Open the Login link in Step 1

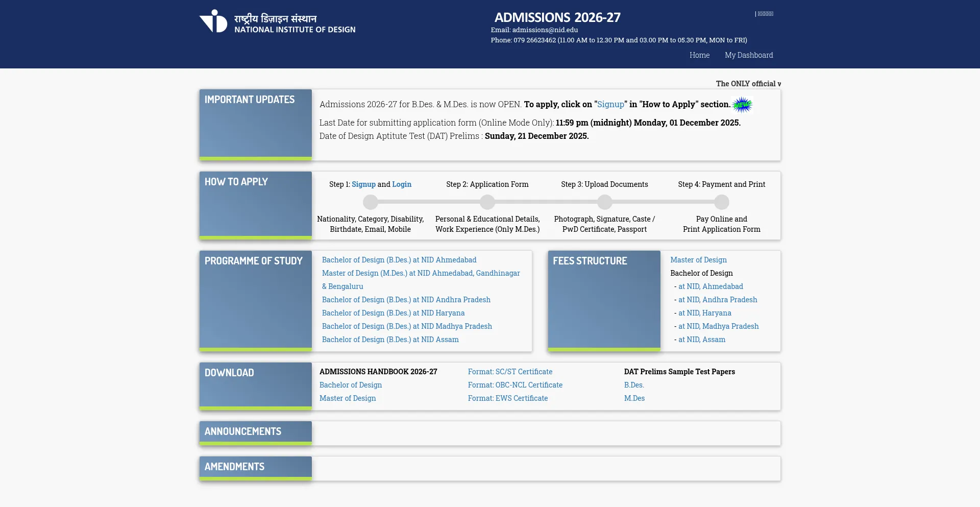click(401, 184)
